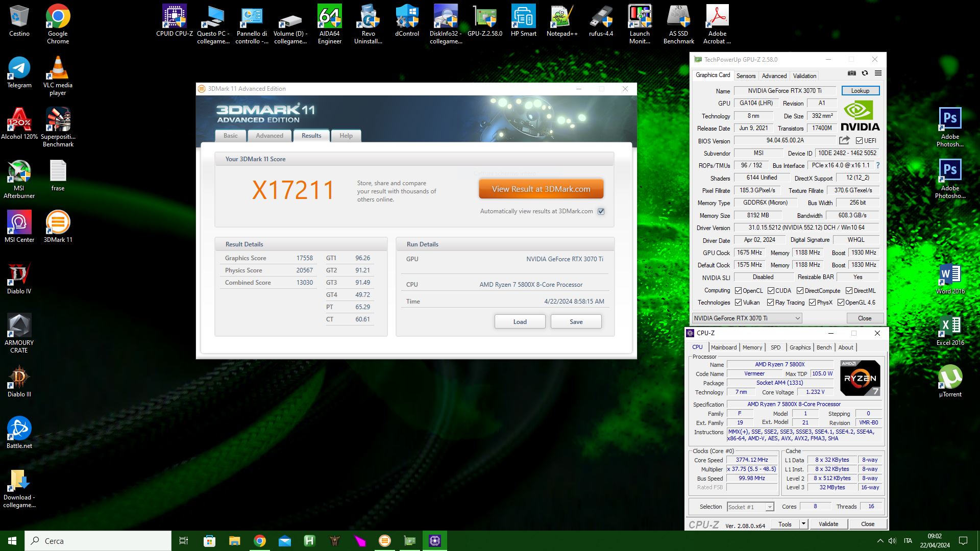980x551 pixels.
Task: Click the Lookup button in GPU-Z
Action: pos(860,91)
